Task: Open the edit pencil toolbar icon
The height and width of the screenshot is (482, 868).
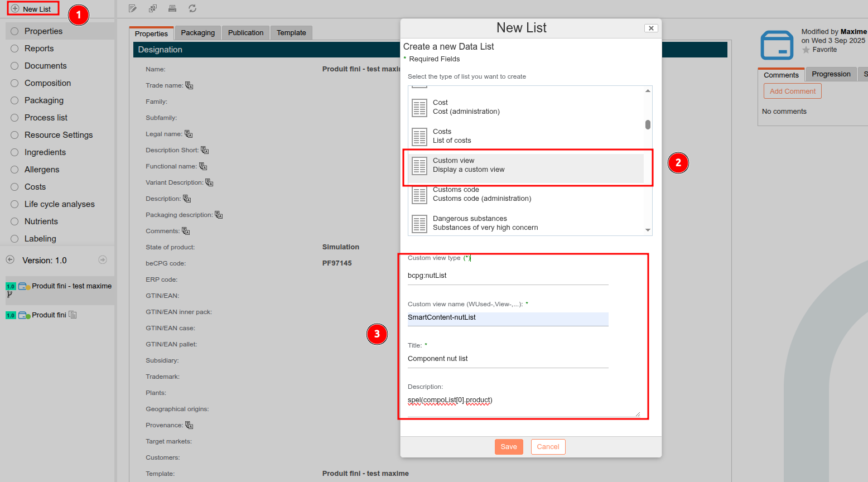Action: (x=132, y=8)
